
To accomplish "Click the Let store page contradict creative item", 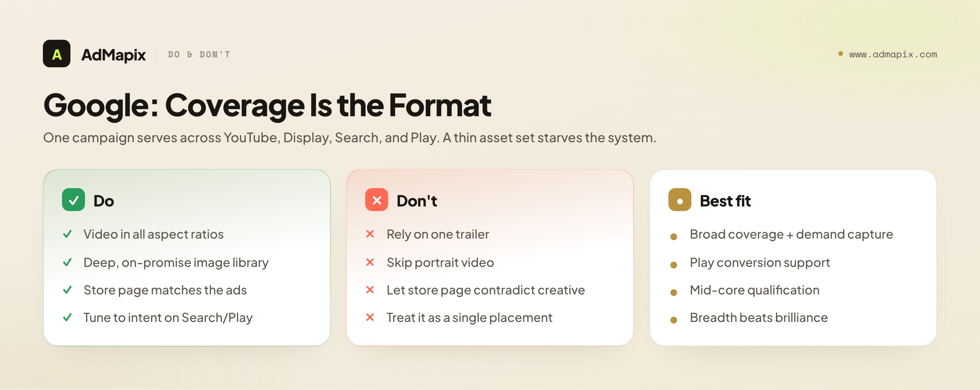I will [486, 290].
